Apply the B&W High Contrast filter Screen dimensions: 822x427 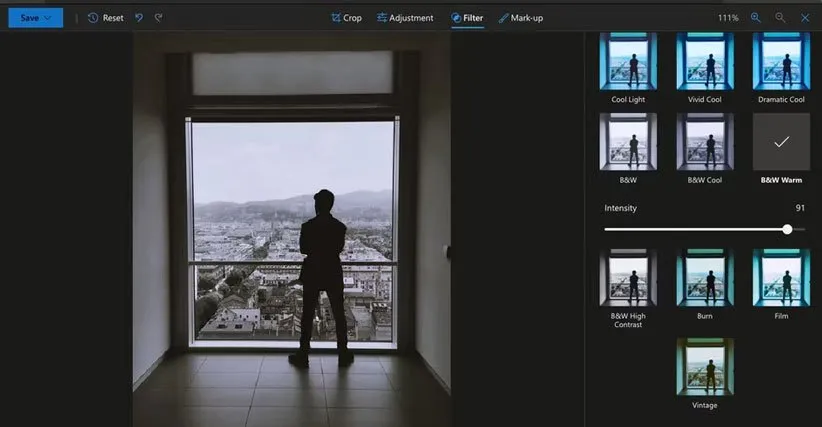point(628,277)
